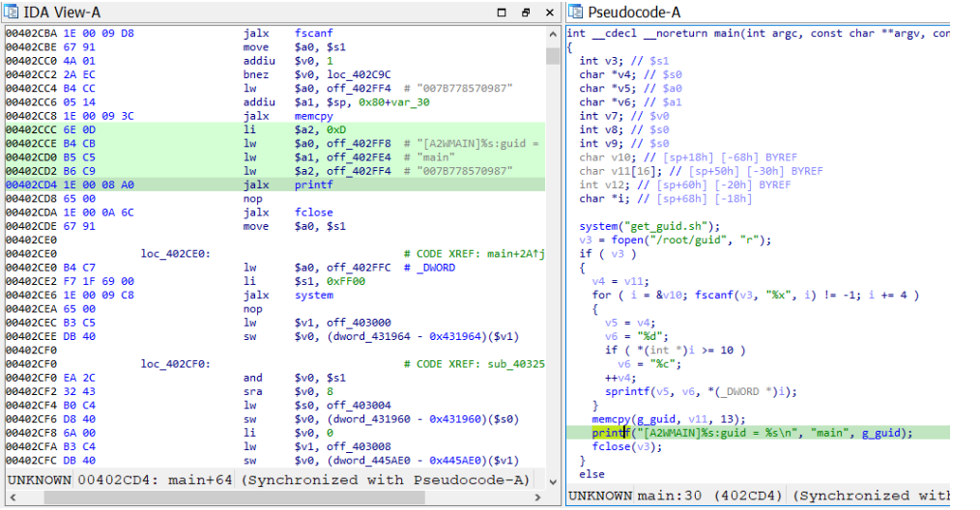Screen dimensions: 980x510
Task: Click the Pseudocode-A panel icon
Action: click(576, 12)
